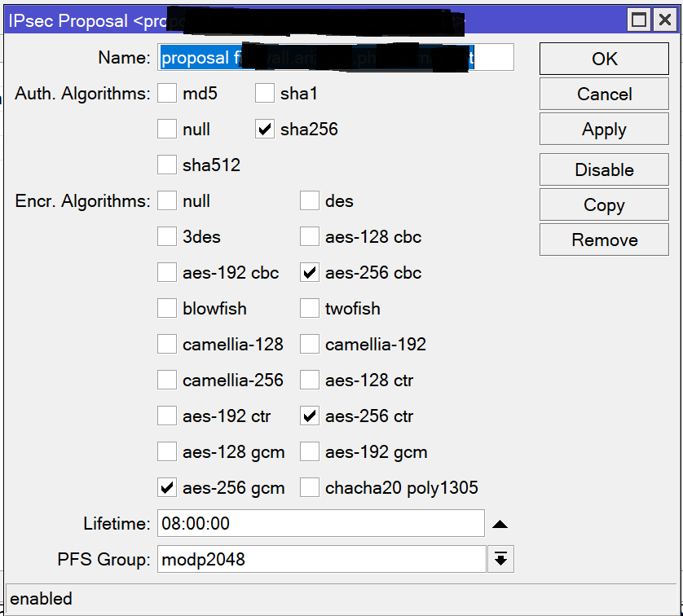Enable md5 auth algorithm checkbox
This screenshot has width=683, height=616.
[167, 93]
